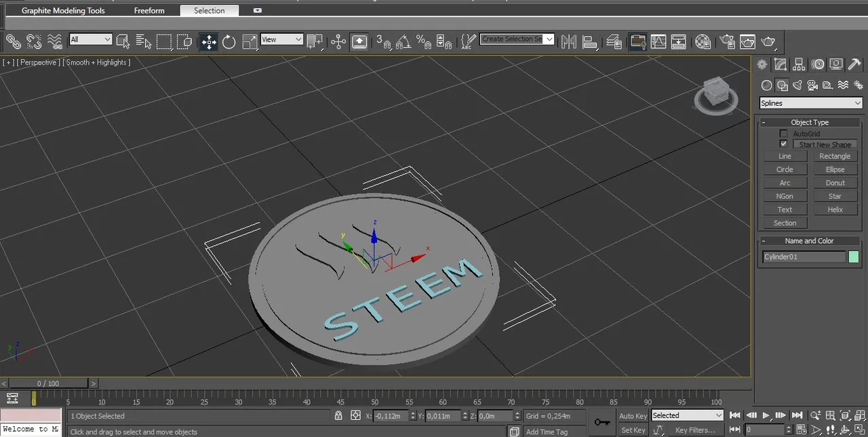
Task: Open the 'Selected' key mode dropdown
Action: tap(688, 415)
